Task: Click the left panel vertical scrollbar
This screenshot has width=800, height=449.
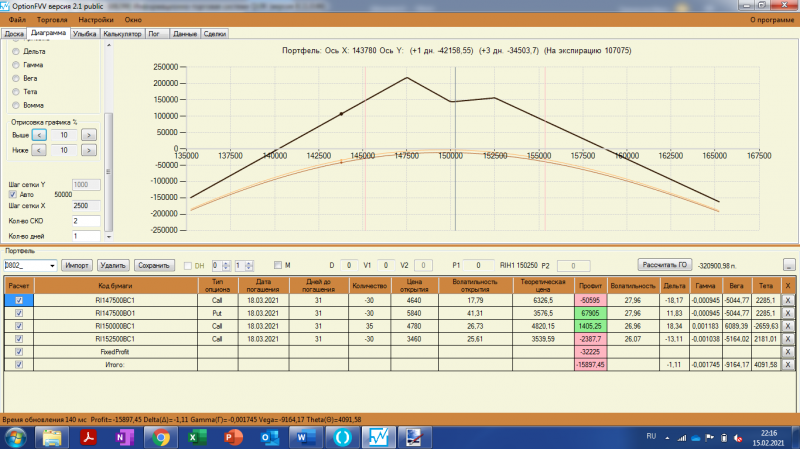Action: (x=109, y=141)
